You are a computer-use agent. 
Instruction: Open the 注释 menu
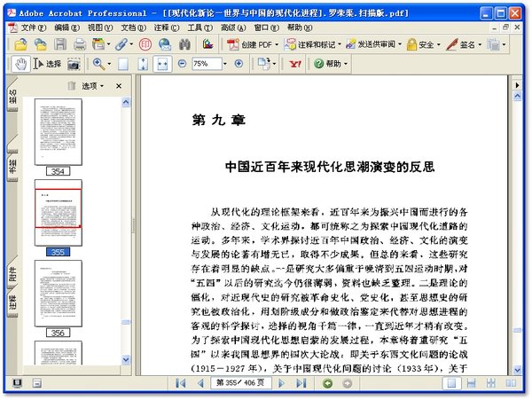click(x=167, y=27)
